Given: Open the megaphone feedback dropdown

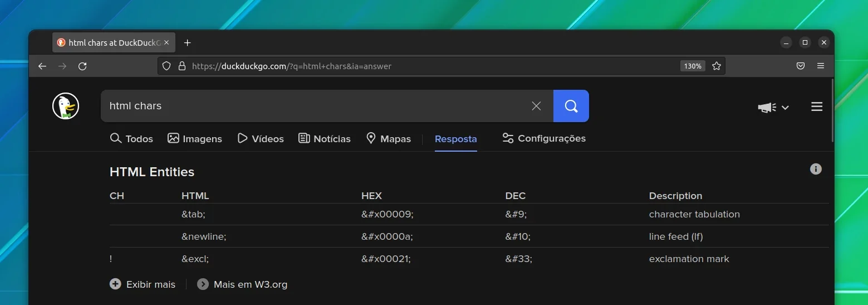Looking at the screenshot, I should [x=773, y=107].
